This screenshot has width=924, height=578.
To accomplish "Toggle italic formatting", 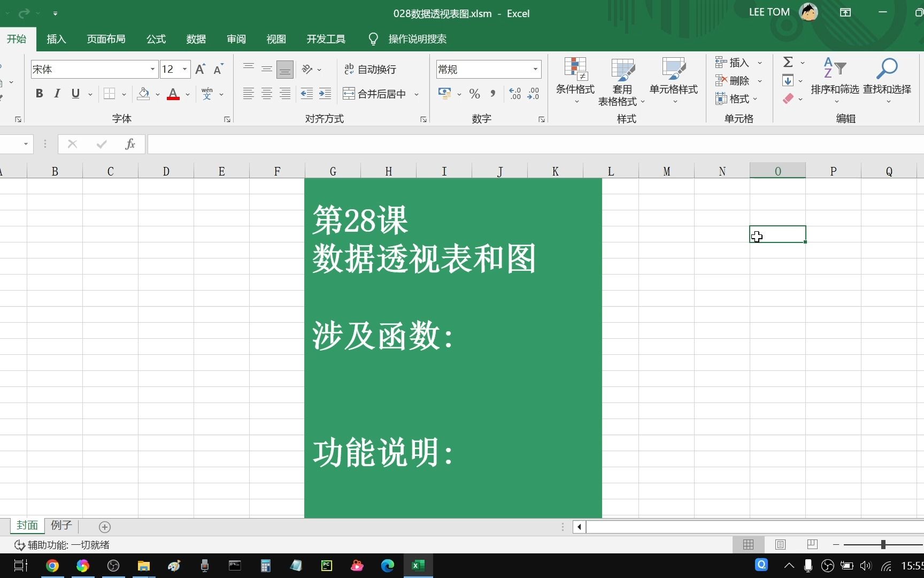I will pyautogui.click(x=57, y=93).
